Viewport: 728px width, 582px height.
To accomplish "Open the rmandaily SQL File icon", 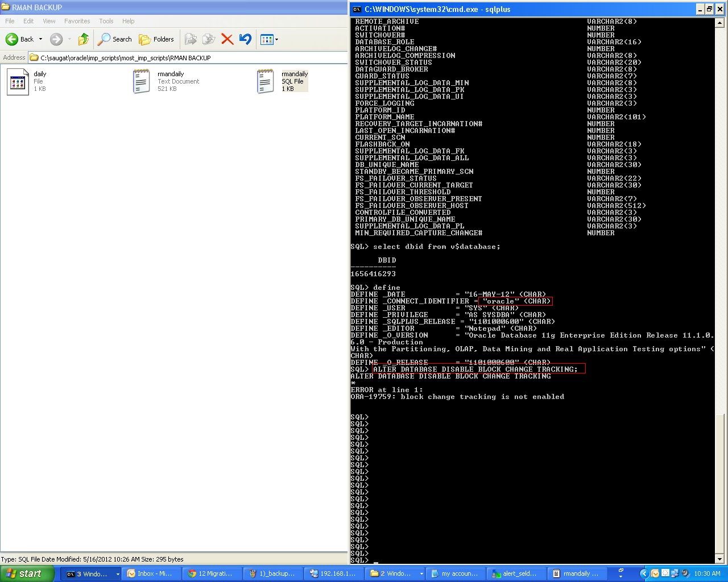I will click(265, 81).
